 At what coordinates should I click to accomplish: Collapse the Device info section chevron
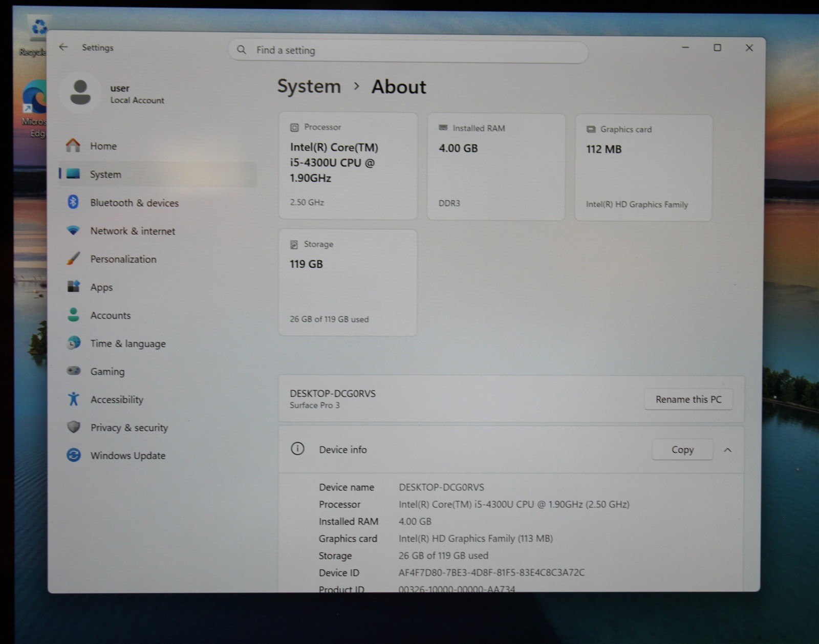(x=727, y=450)
